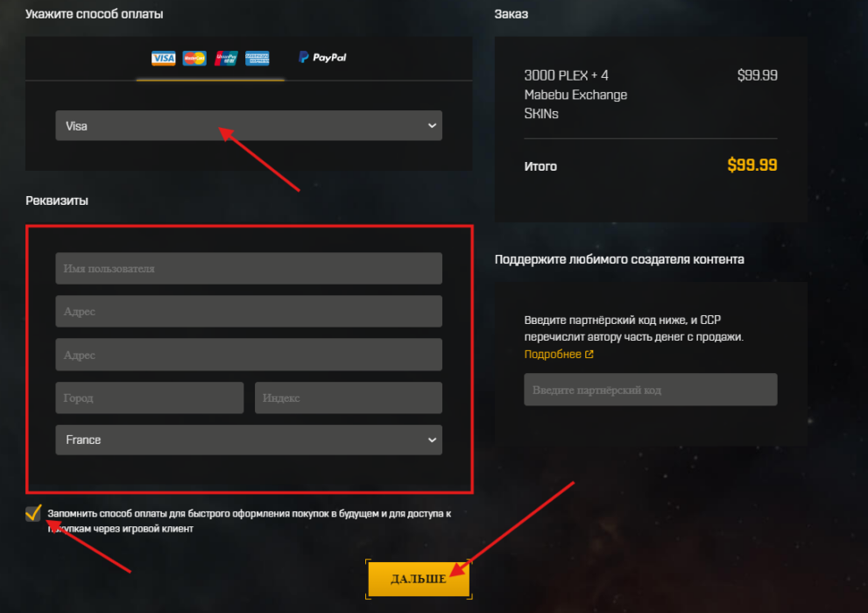Image resolution: width=868 pixels, height=613 pixels.
Task: Click the Реквизиты section heading
Action: (57, 201)
